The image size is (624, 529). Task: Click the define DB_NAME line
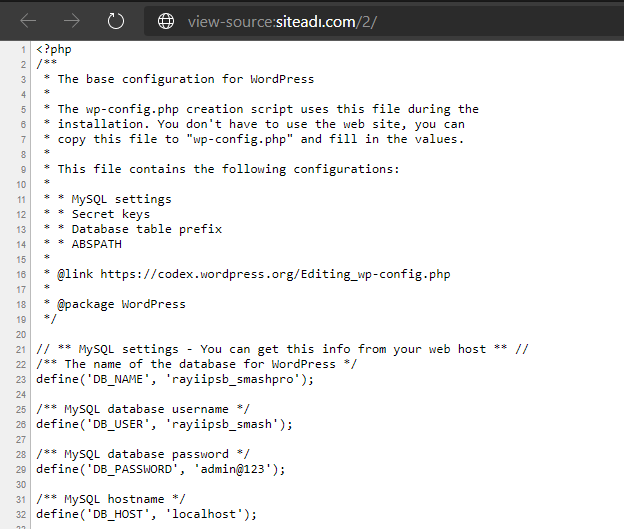click(175, 379)
